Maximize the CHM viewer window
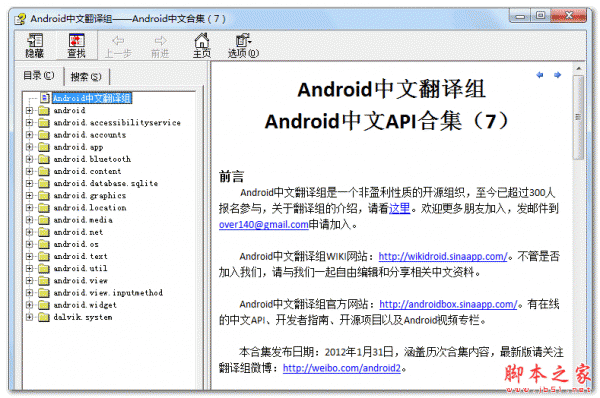The height and width of the screenshot is (398, 600). 541,16
